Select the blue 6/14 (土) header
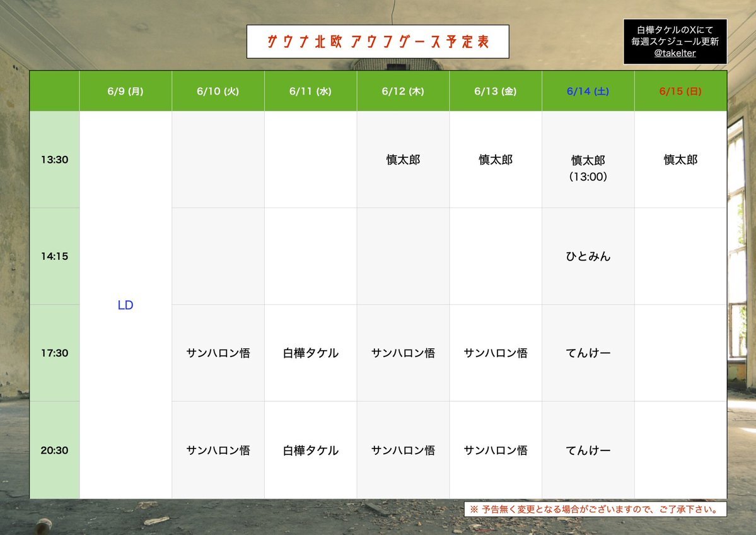 click(588, 91)
